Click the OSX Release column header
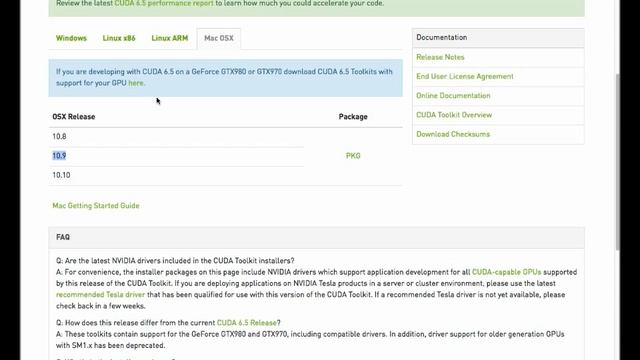Image resolution: width=640 pixels, height=360 pixels. point(73,117)
